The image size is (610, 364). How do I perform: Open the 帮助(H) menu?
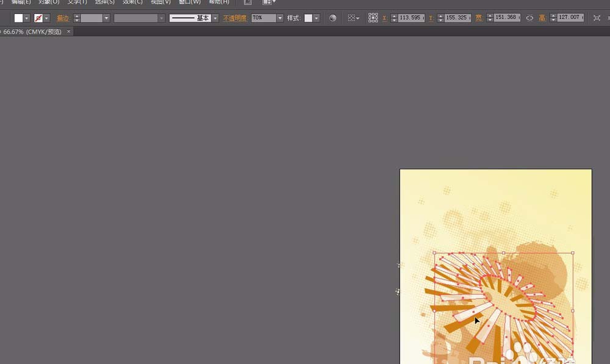tap(219, 2)
